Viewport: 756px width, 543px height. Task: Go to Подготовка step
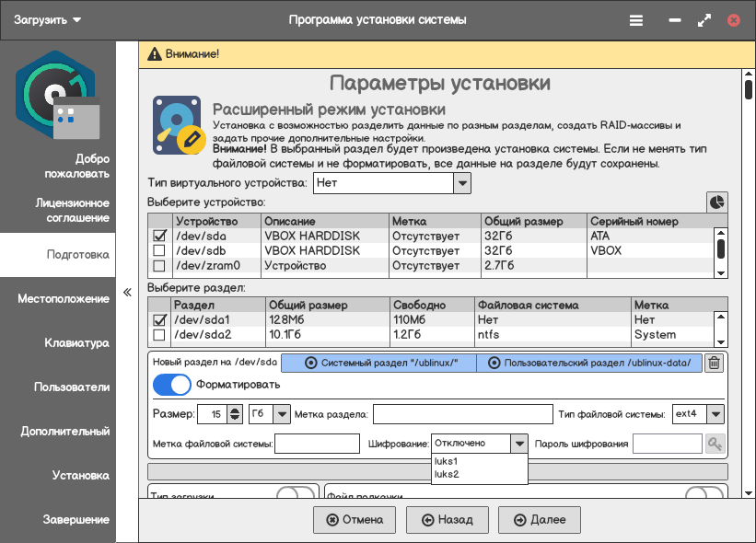[58, 254]
